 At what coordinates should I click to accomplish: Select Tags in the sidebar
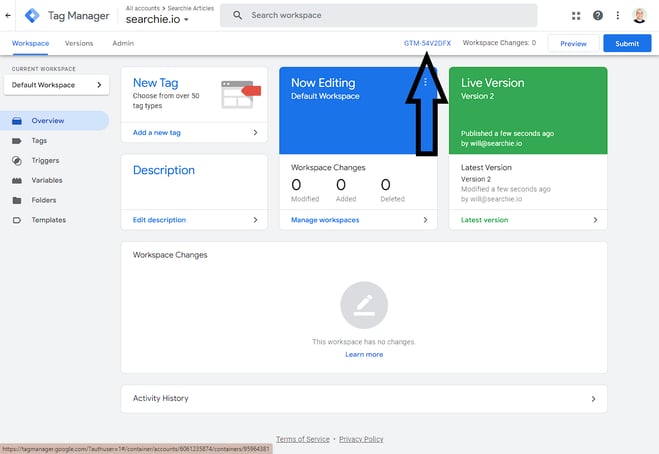[x=39, y=141]
